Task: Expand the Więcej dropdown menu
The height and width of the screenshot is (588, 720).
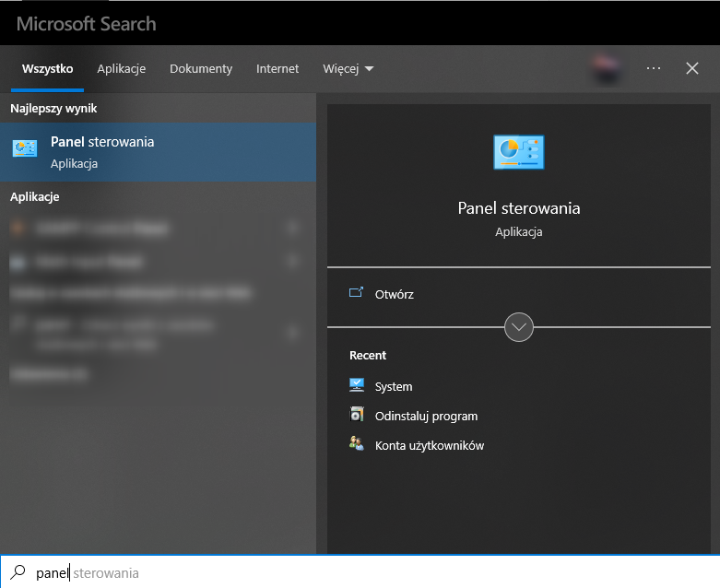Action: (x=348, y=69)
